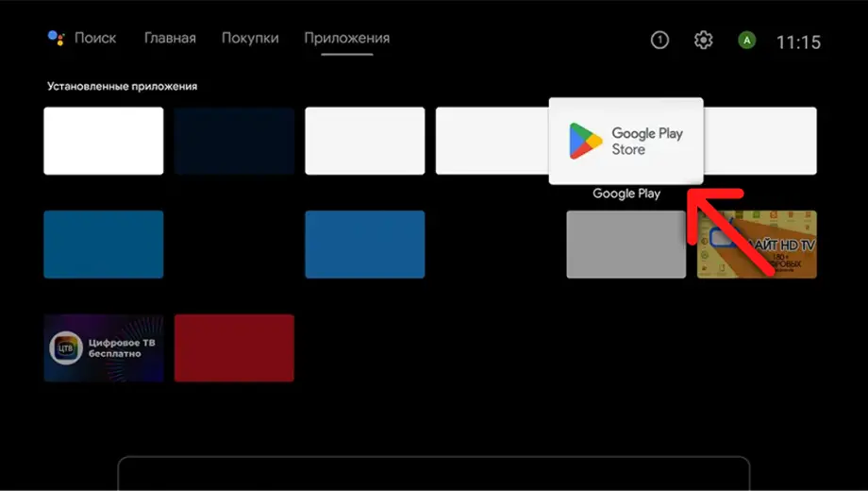Launch the Google Play Store app tile
868x491 pixels.
click(x=626, y=141)
